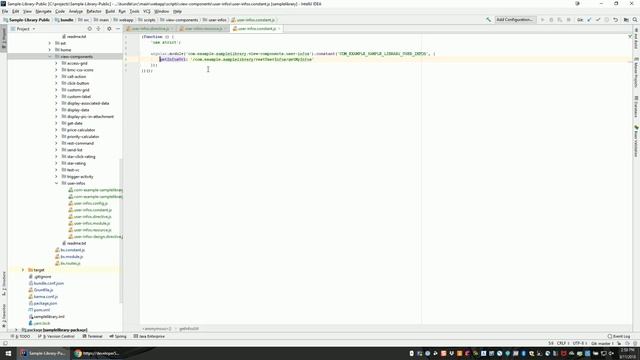
Task: Expand the target folder
Action: pyautogui.click(x=23, y=270)
